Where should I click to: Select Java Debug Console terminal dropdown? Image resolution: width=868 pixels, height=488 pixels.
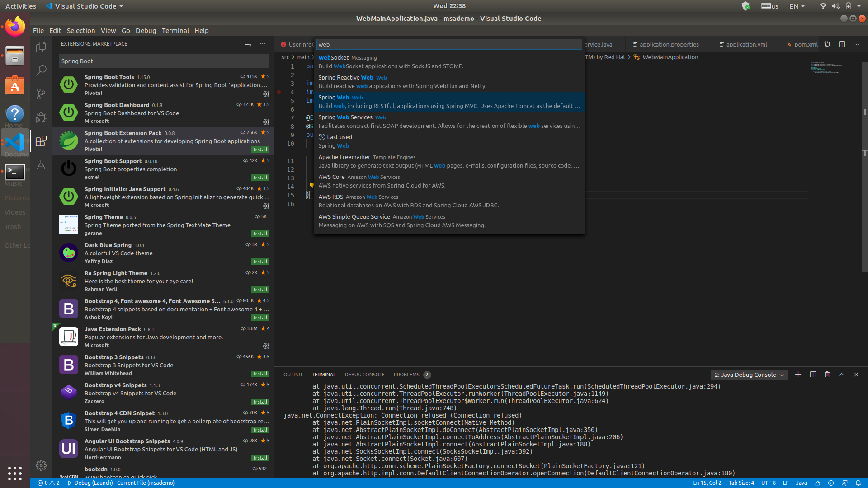coord(749,375)
